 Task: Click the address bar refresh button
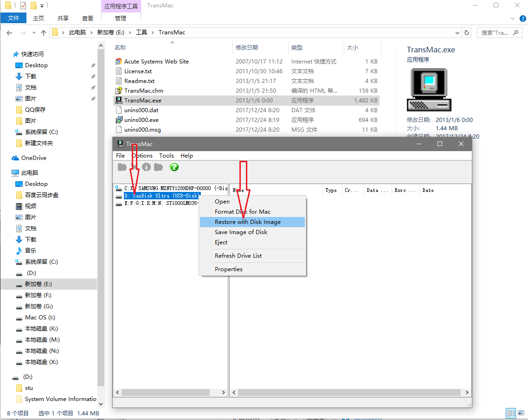tap(467, 32)
